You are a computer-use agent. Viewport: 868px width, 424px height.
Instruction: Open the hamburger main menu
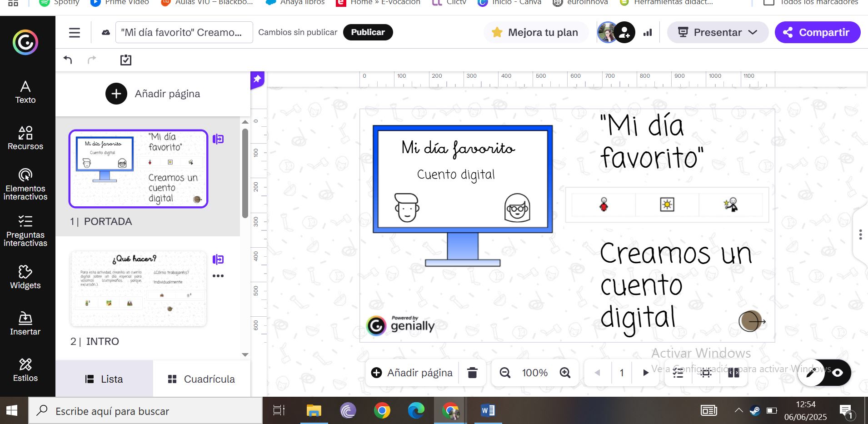tap(75, 33)
